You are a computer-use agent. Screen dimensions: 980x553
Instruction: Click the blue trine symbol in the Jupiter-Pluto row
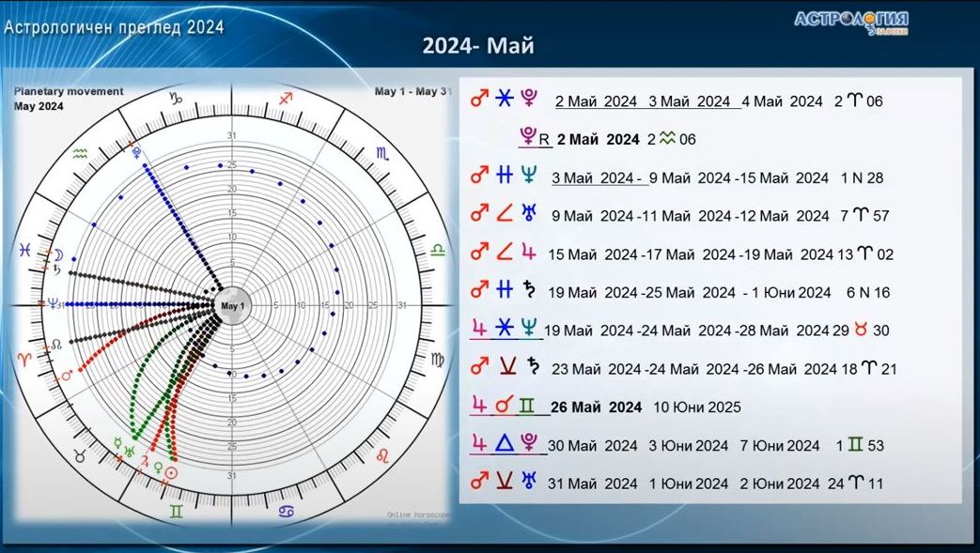coord(505,444)
